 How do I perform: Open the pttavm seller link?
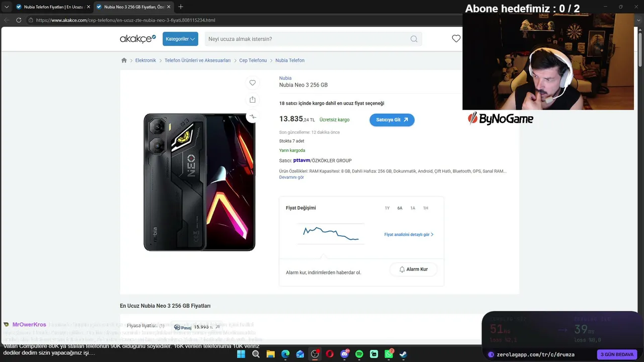tap(302, 160)
